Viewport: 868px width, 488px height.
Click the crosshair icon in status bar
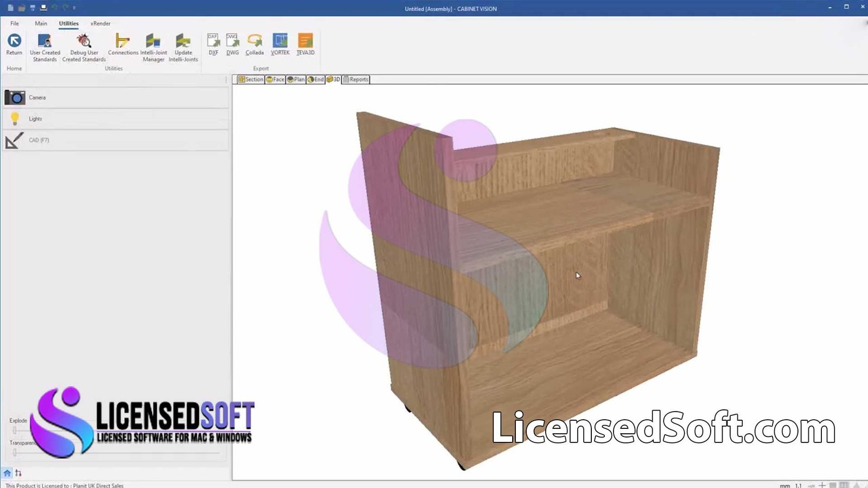coord(822,485)
